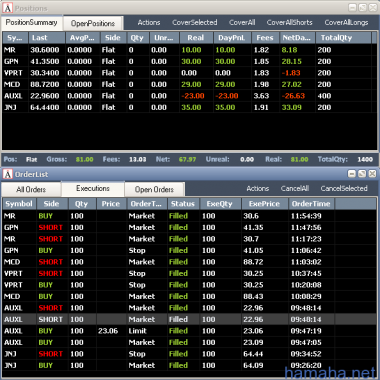
Task: Click the CoverAllShorts button
Action: (x=290, y=22)
